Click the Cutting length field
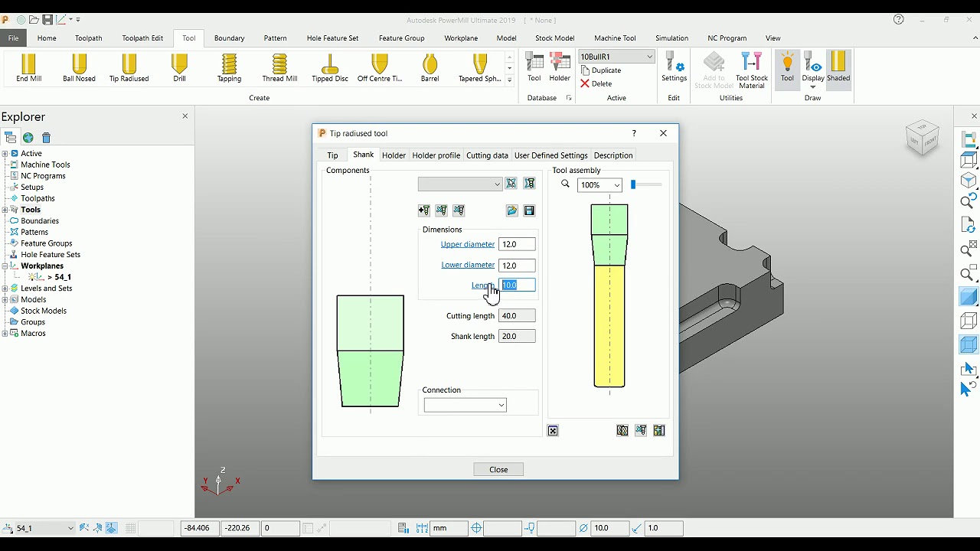The image size is (980, 551). [x=517, y=315]
